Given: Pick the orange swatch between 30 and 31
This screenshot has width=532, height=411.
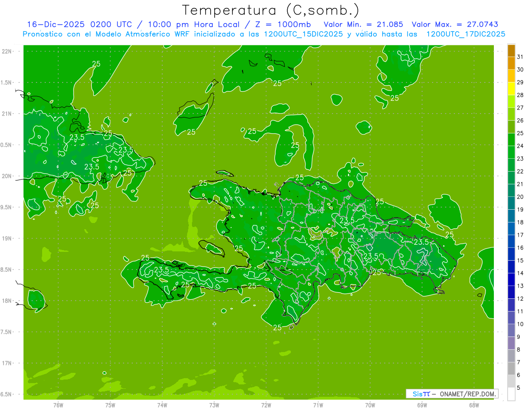Looking at the screenshot, I should 512,63.
